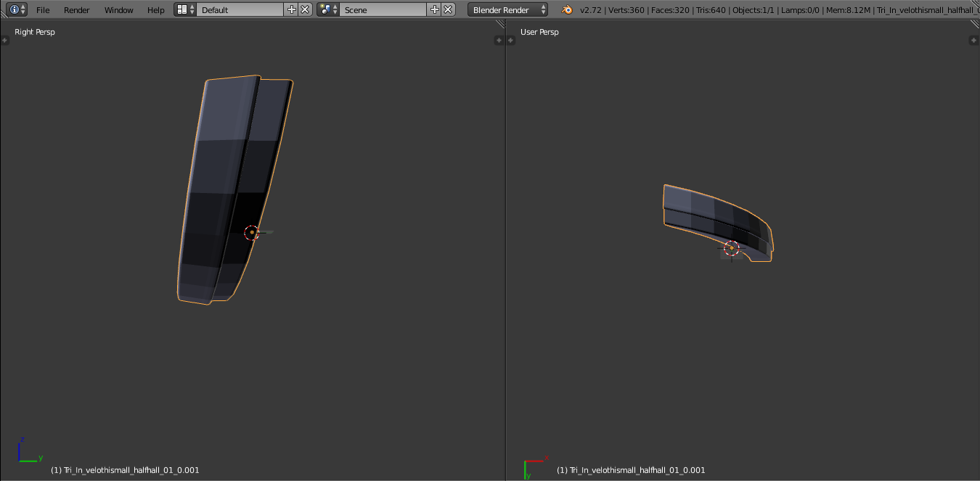Click the axis gizmo in Right Persp viewport

(x=29, y=450)
